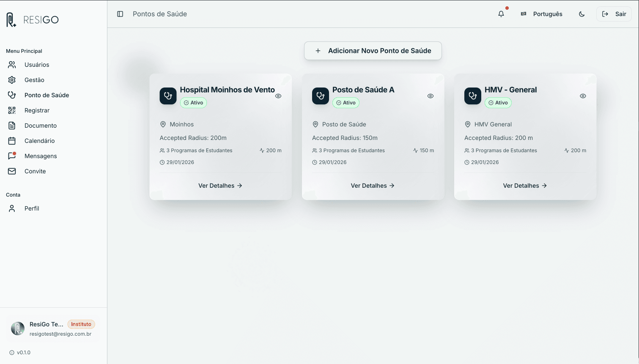Click '3 Programas de Estudantes' on Posto de Saúde A
The width and height of the screenshot is (639, 364).
point(348,151)
